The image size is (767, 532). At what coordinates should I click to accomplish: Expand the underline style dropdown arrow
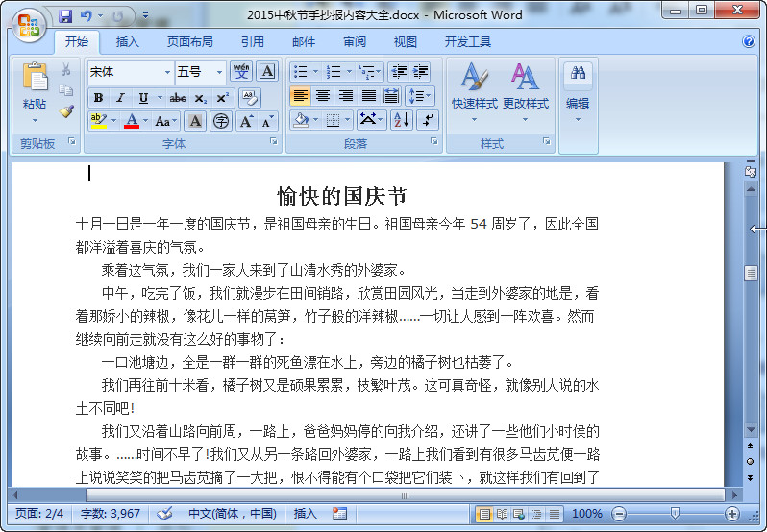coord(160,98)
